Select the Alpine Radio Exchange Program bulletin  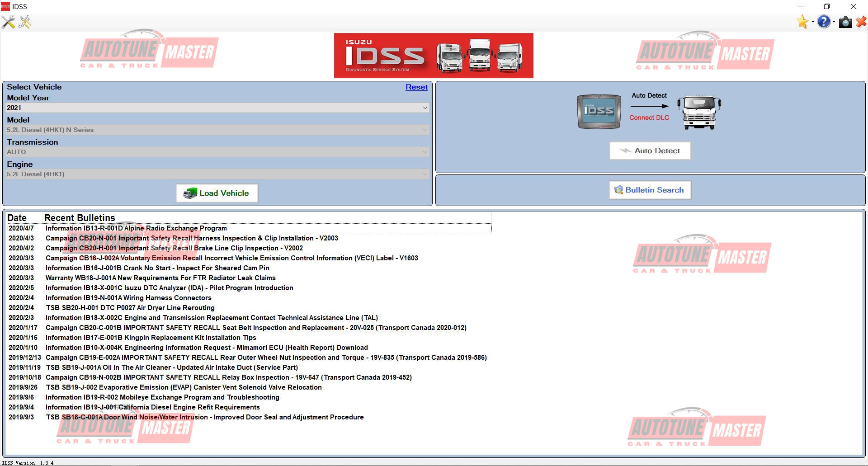pyautogui.click(x=136, y=228)
